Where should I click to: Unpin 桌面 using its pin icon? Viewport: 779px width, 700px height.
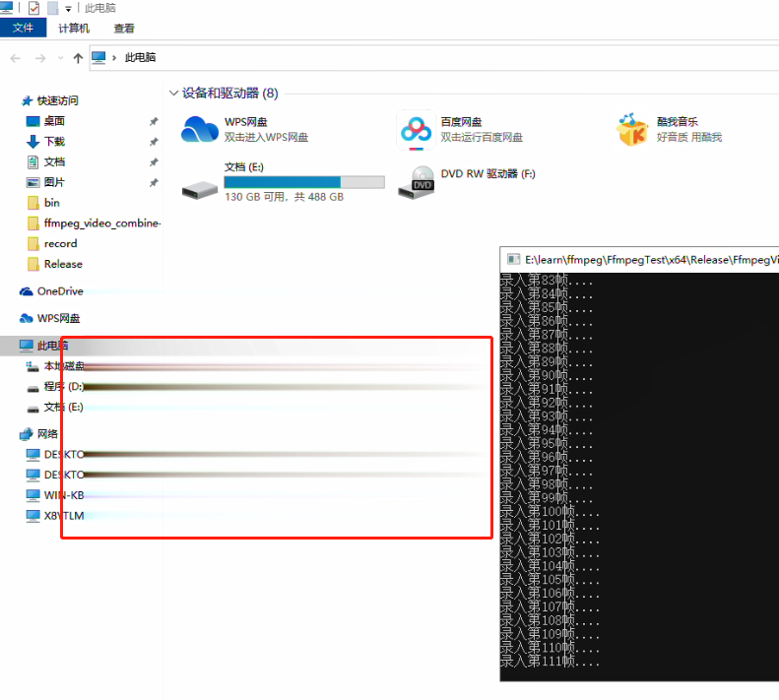coord(154,121)
